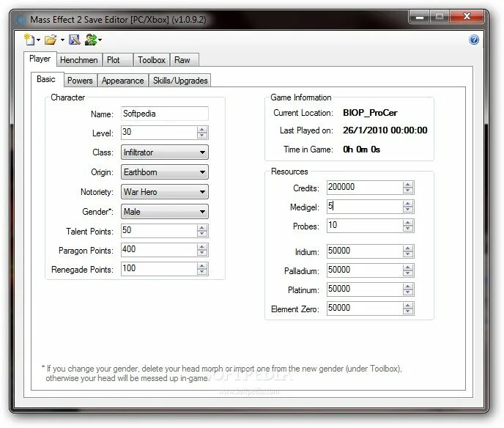The width and height of the screenshot is (504, 428).
Task: Click the Medigel value field
Action: [365, 207]
